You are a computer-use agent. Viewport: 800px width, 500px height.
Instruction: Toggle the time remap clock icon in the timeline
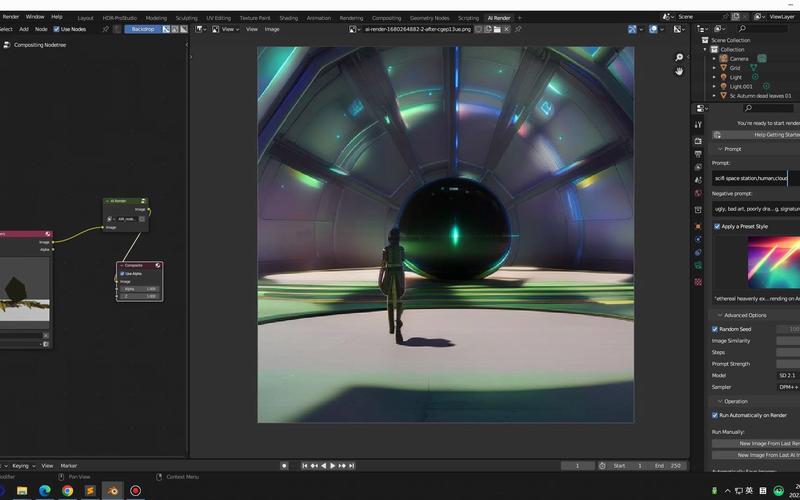(602, 466)
